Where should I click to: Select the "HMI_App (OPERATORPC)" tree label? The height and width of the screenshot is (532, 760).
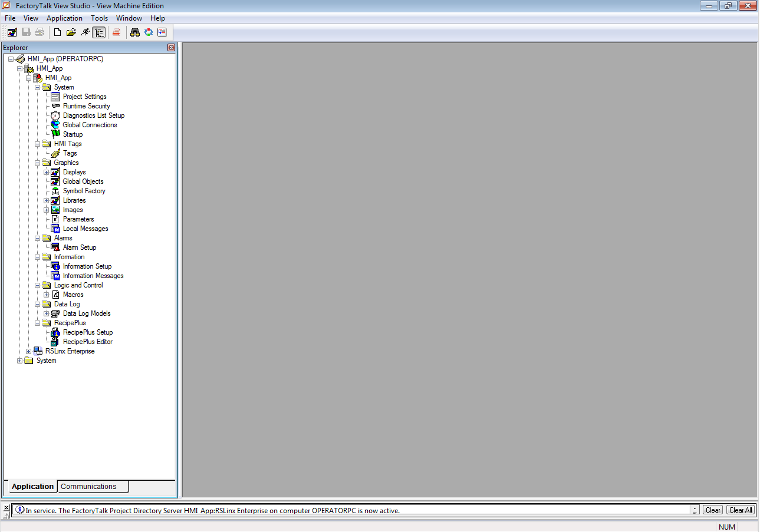pos(65,59)
